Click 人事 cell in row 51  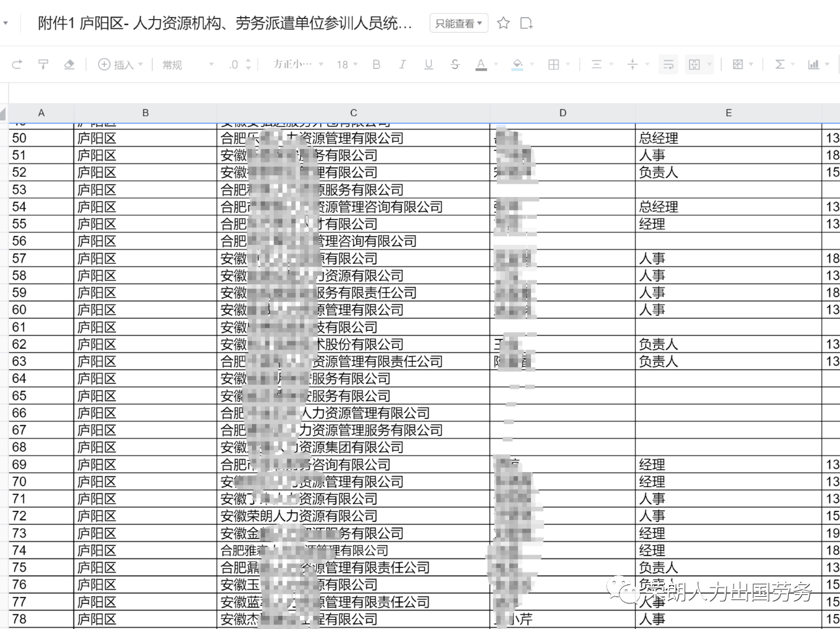tap(728, 156)
